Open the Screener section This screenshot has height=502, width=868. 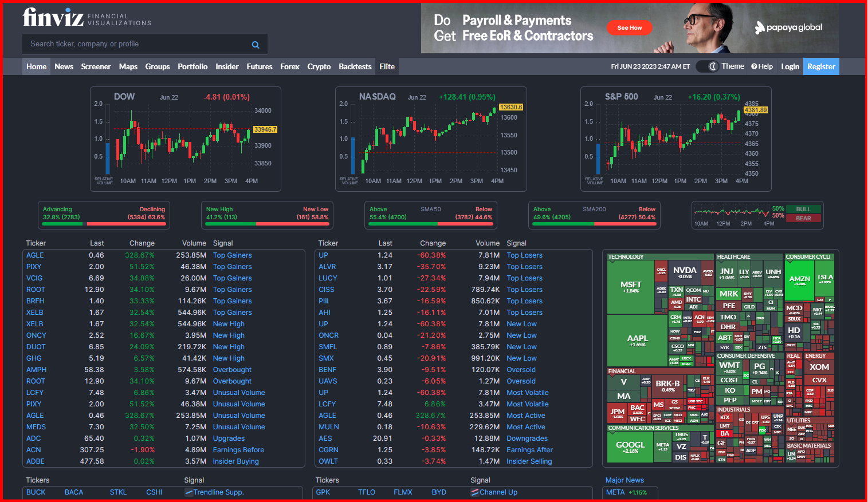point(96,66)
